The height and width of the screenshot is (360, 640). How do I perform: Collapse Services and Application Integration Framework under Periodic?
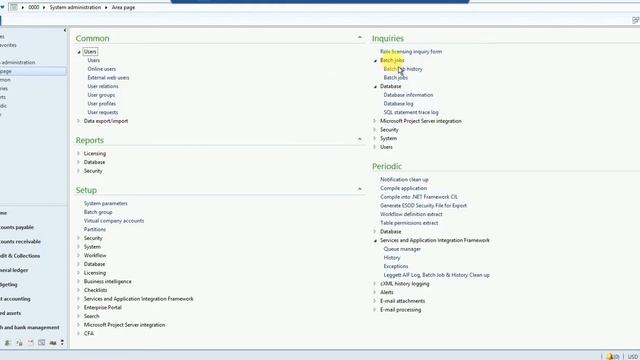(x=376, y=240)
